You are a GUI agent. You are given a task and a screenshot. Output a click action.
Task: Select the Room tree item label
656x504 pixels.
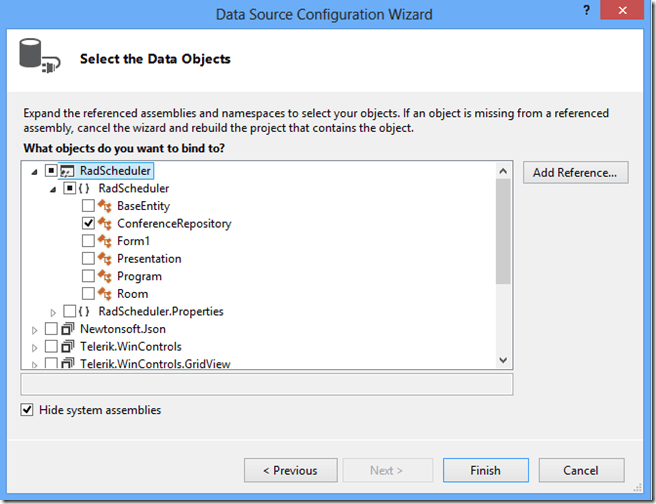(x=132, y=294)
